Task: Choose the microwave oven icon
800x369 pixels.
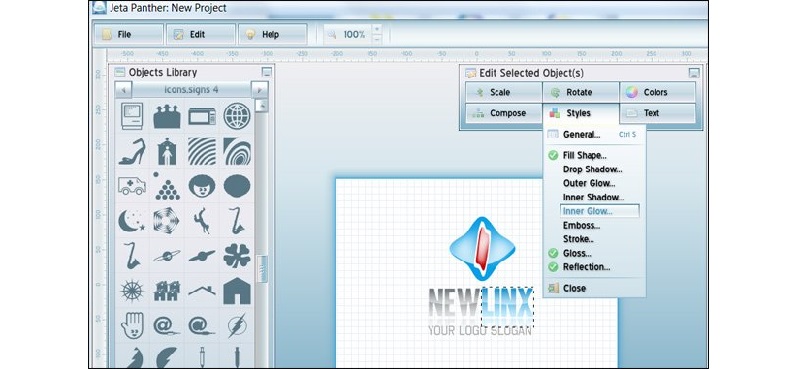Action: [x=202, y=116]
